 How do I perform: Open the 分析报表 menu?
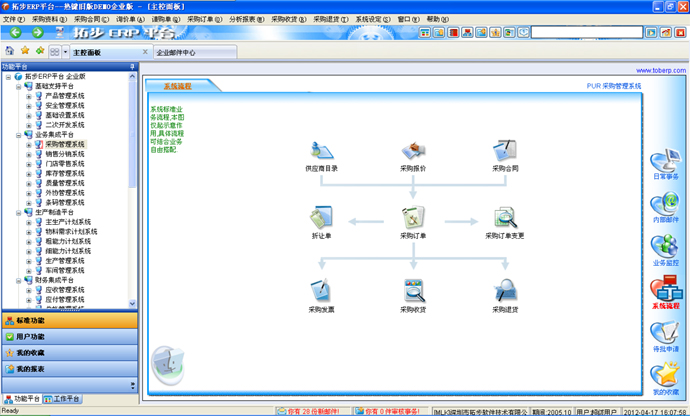click(246, 19)
